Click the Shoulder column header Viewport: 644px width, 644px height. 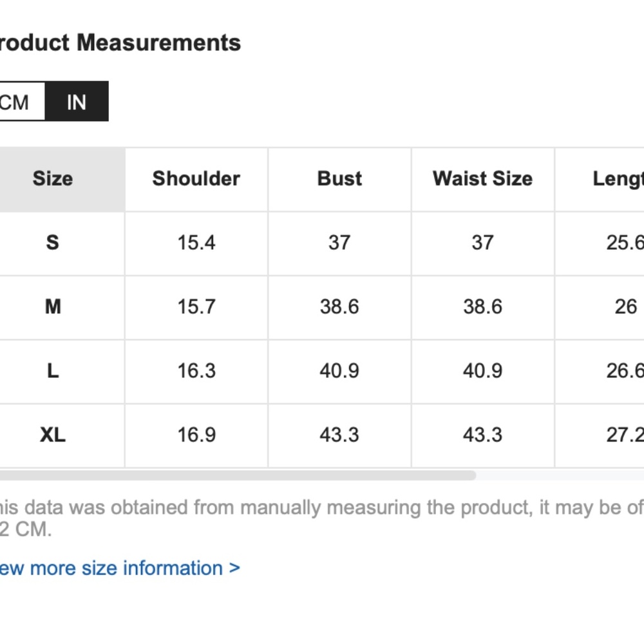pyautogui.click(x=196, y=178)
